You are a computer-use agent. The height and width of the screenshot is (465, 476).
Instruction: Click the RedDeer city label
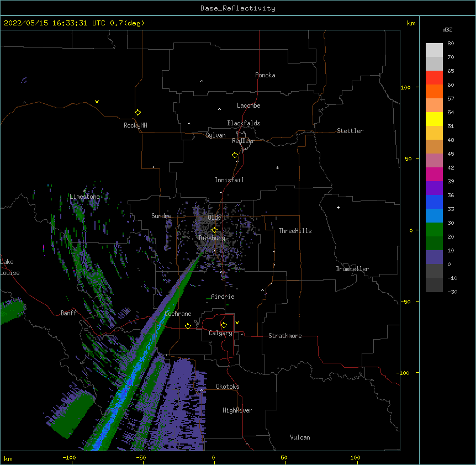[x=243, y=141]
